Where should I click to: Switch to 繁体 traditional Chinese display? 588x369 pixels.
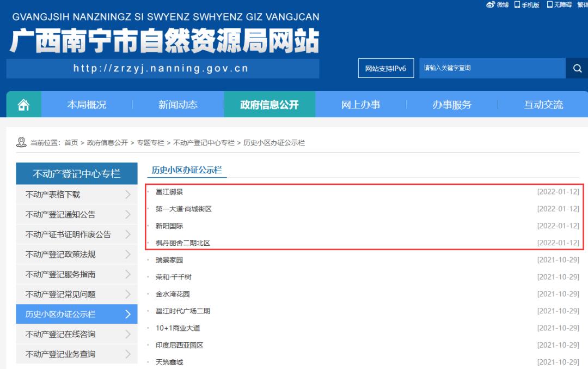[x=582, y=4]
